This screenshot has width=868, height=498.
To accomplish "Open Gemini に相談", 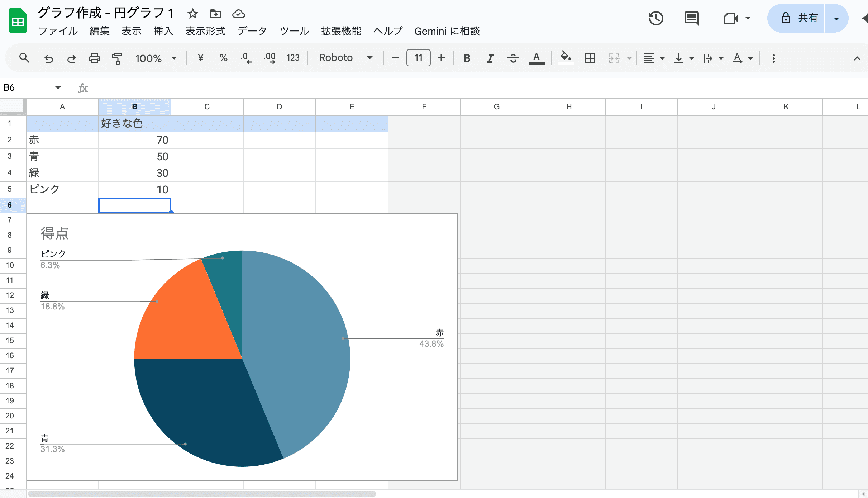I will [x=447, y=32].
